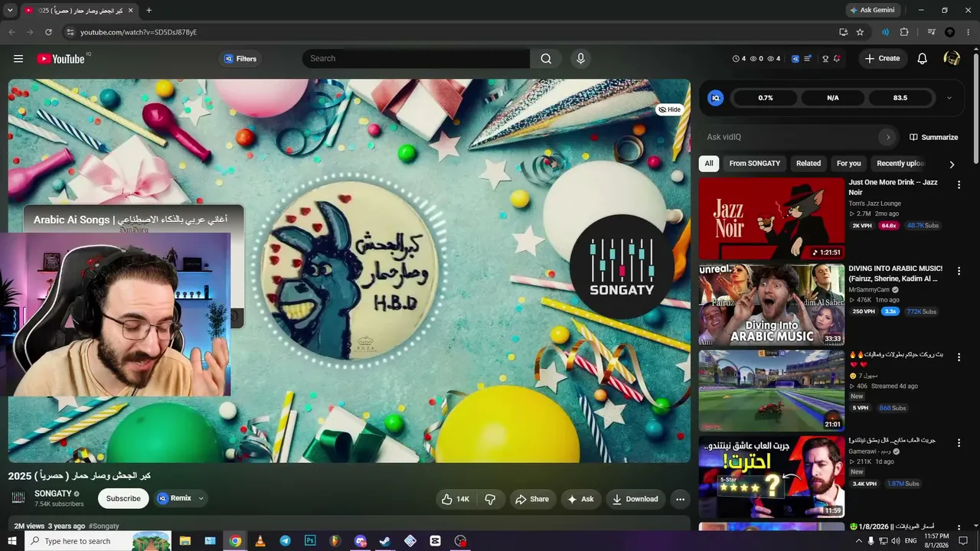
Task: Bookmark this page with the star
Action: click(x=860, y=32)
